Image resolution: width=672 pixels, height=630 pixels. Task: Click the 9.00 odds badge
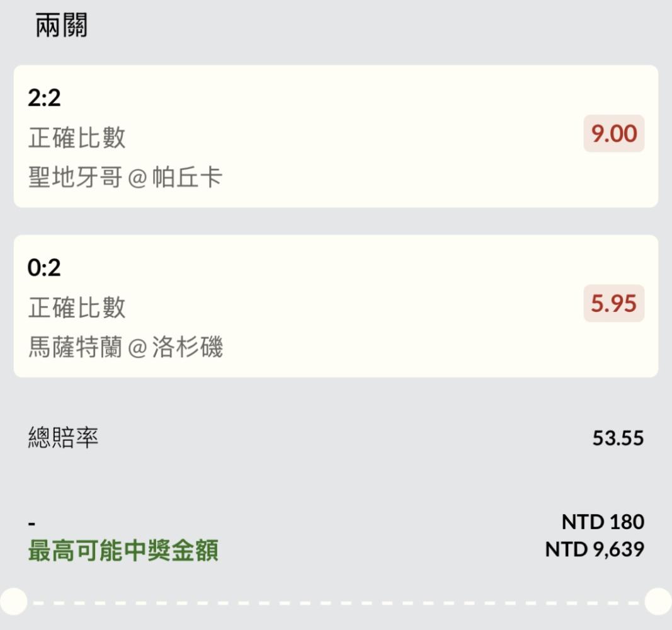coord(613,134)
